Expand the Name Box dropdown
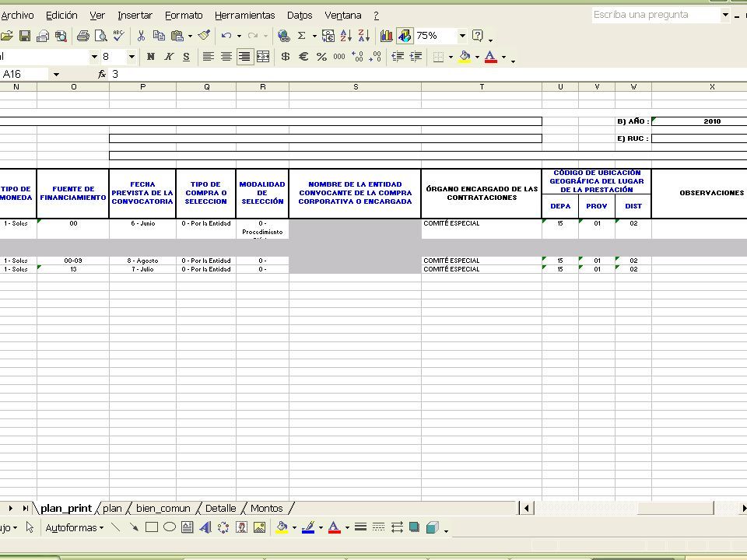747x560 pixels. click(56, 75)
